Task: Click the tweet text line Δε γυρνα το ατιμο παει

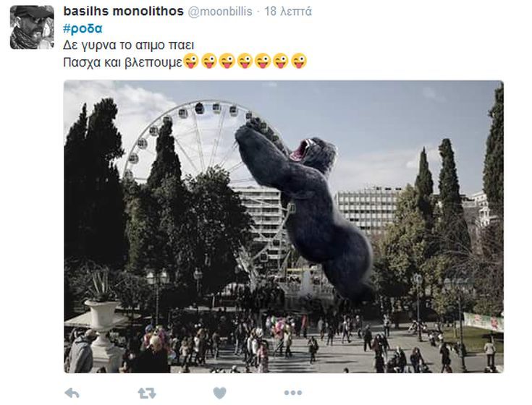Action: tap(129, 45)
